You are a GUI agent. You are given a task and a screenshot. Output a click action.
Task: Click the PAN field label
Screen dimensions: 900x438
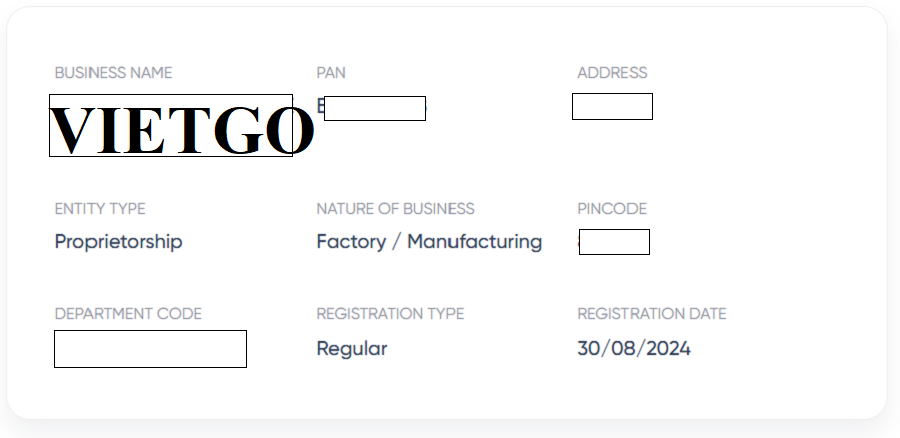click(x=331, y=73)
